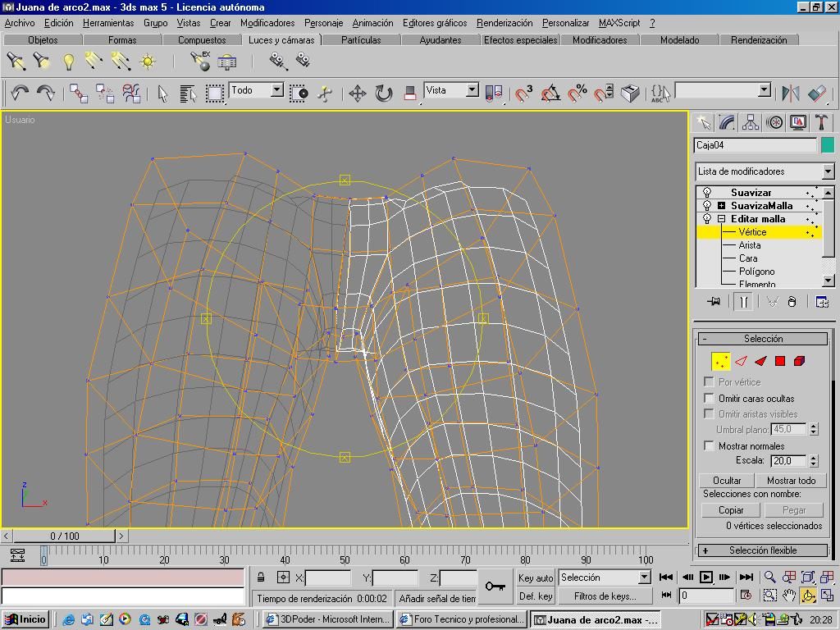Click the Mostrar todo button
The image size is (840, 630).
(791, 481)
